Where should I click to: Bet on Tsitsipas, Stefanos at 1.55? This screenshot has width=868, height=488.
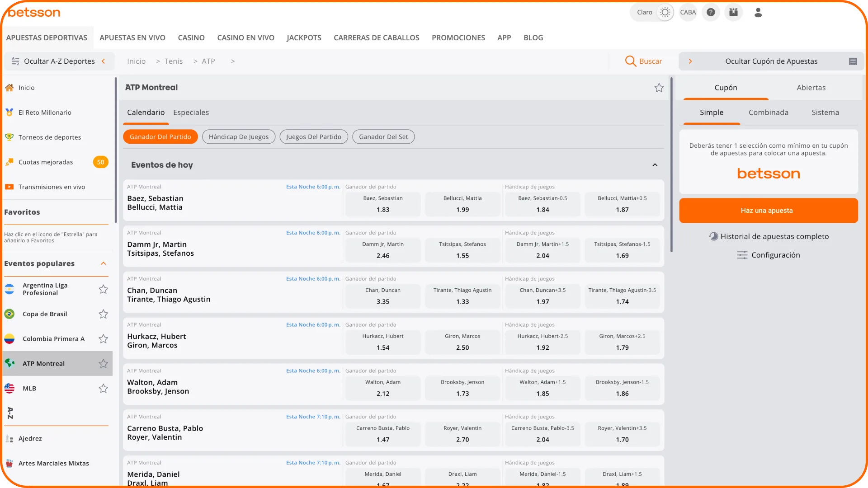tap(462, 250)
